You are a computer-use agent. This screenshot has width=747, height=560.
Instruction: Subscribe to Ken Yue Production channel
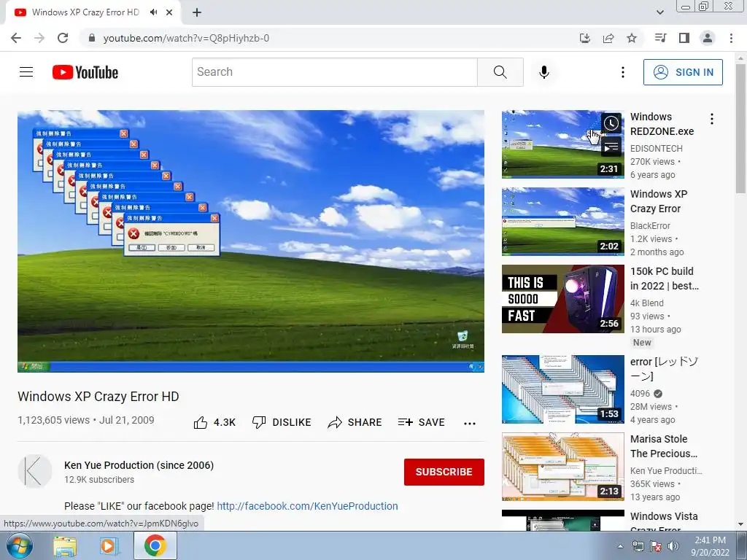[444, 472]
